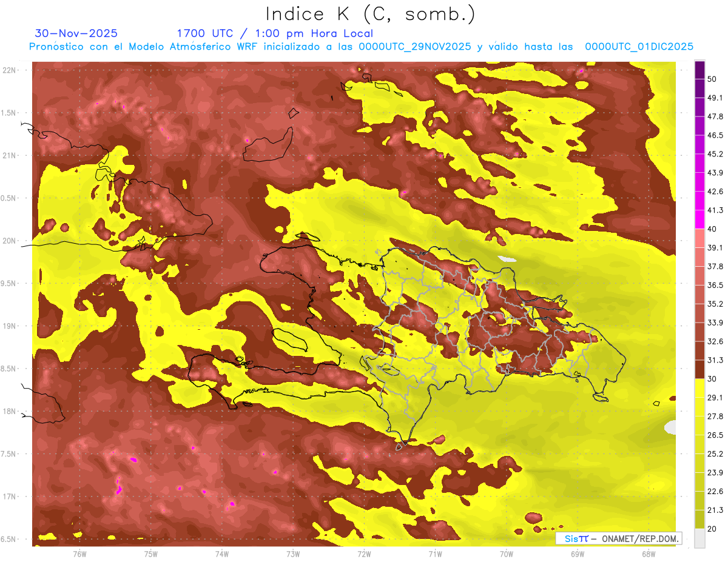Click the "36.5" legend value
Screen dimensions: 728x562
(715, 285)
